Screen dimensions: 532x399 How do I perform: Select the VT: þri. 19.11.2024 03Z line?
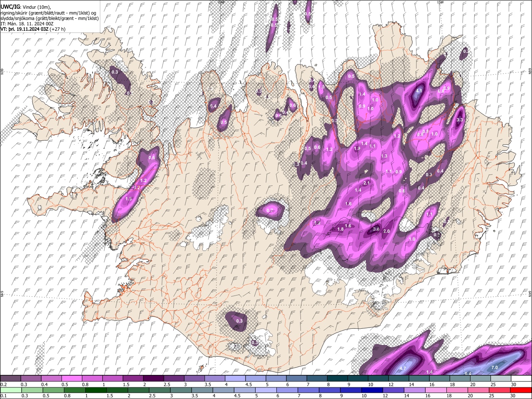pyautogui.click(x=32, y=29)
